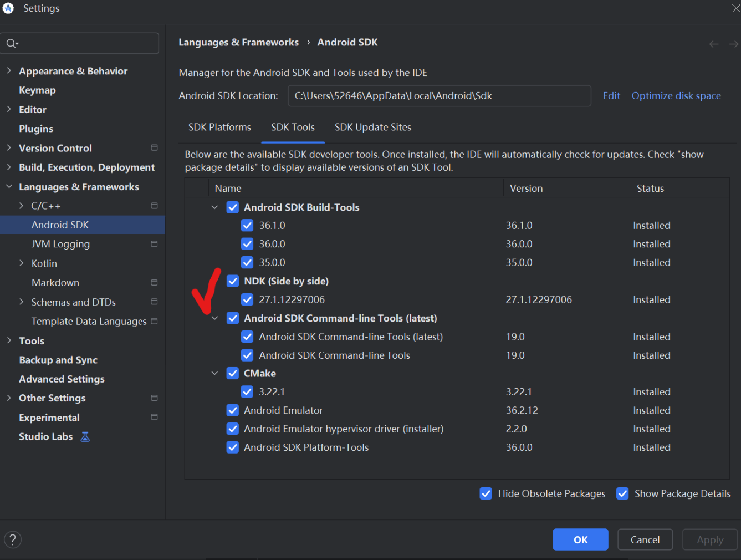Click Optimize disk space link
Screen dimensions: 741x560
click(x=676, y=95)
